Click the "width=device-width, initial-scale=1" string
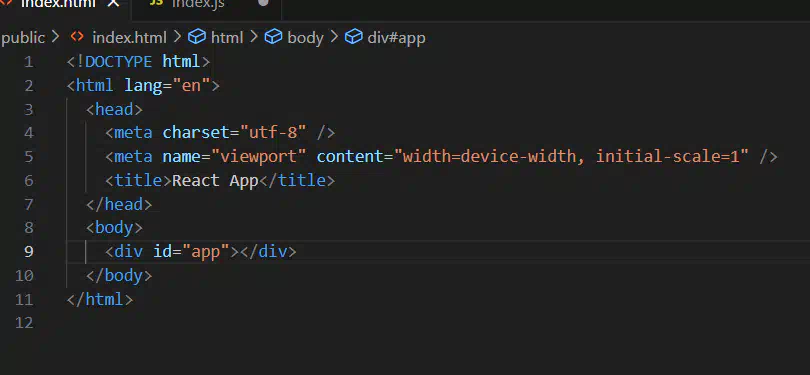This screenshot has width=810, height=375. point(571,156)
